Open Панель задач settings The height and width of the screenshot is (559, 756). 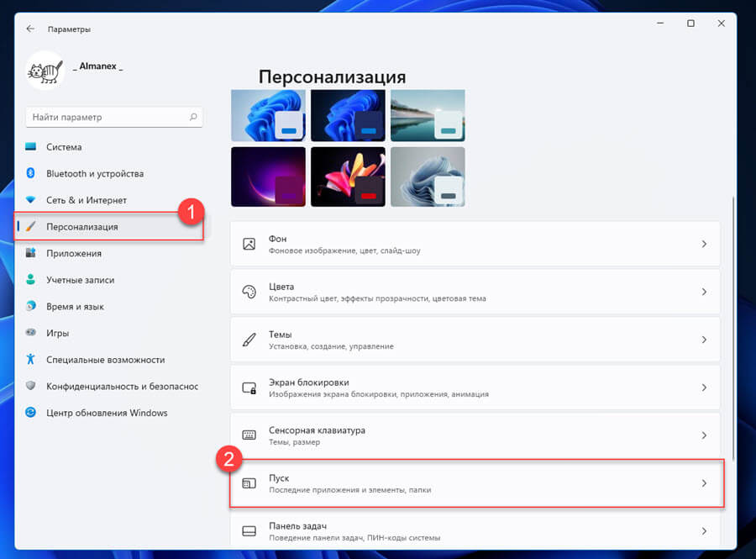(475, 529)
